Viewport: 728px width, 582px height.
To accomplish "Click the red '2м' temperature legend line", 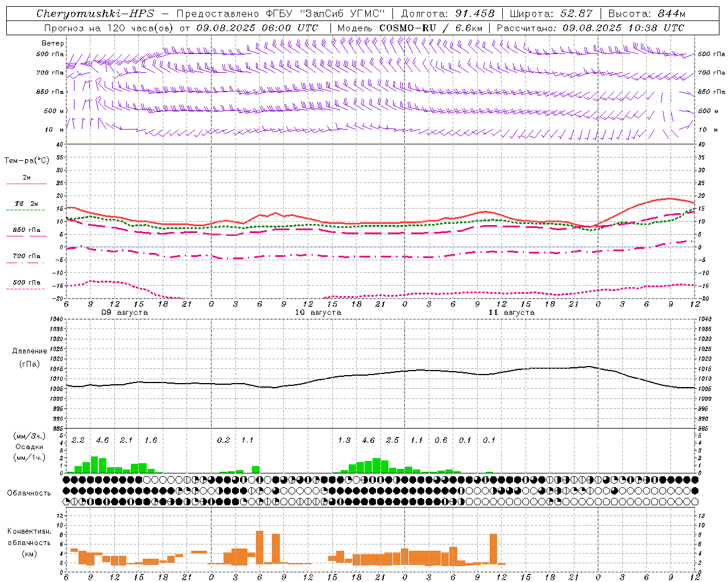I will pos(26,184).
